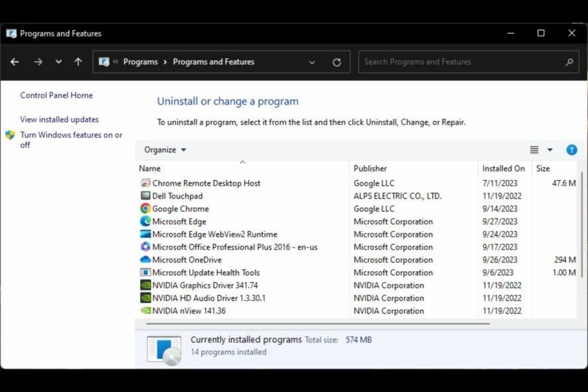Go up one level with Up arrow

point(78,62)
